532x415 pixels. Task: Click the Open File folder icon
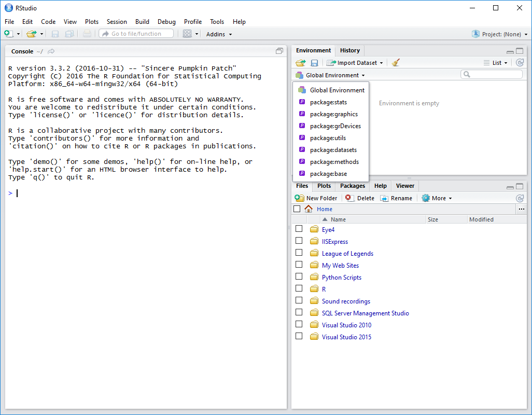[x=32, y=34]
